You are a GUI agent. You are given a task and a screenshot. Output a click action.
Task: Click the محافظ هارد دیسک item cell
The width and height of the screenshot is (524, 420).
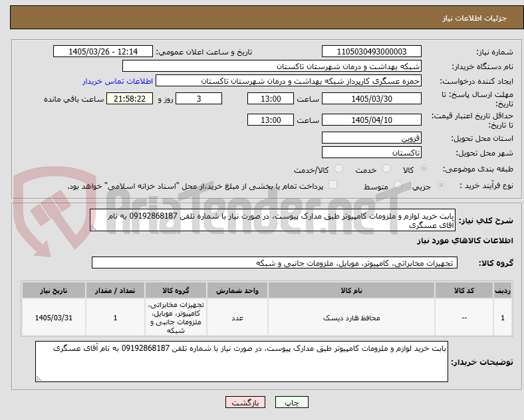pos(351,318)
